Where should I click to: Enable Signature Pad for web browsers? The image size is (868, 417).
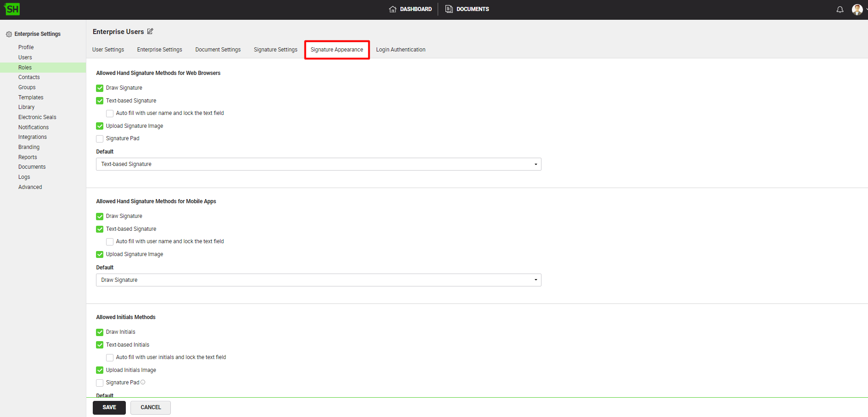[x=99, y=138]
